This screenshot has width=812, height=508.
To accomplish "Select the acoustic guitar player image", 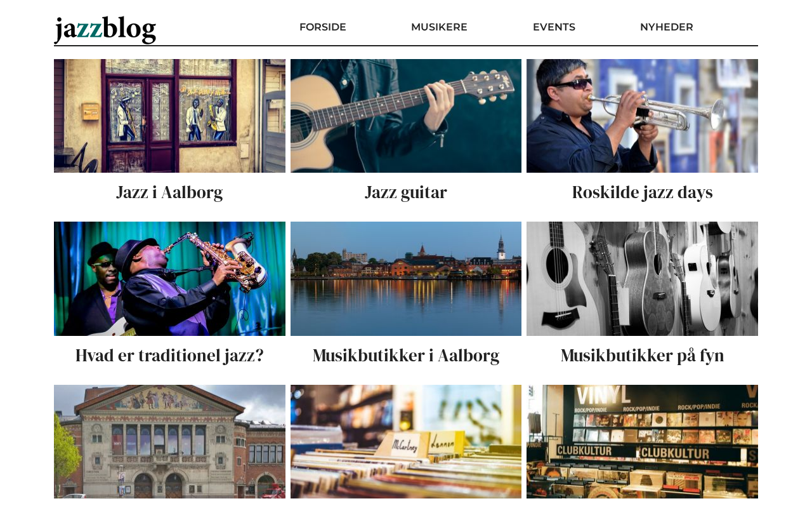I will tap(406, 116).
